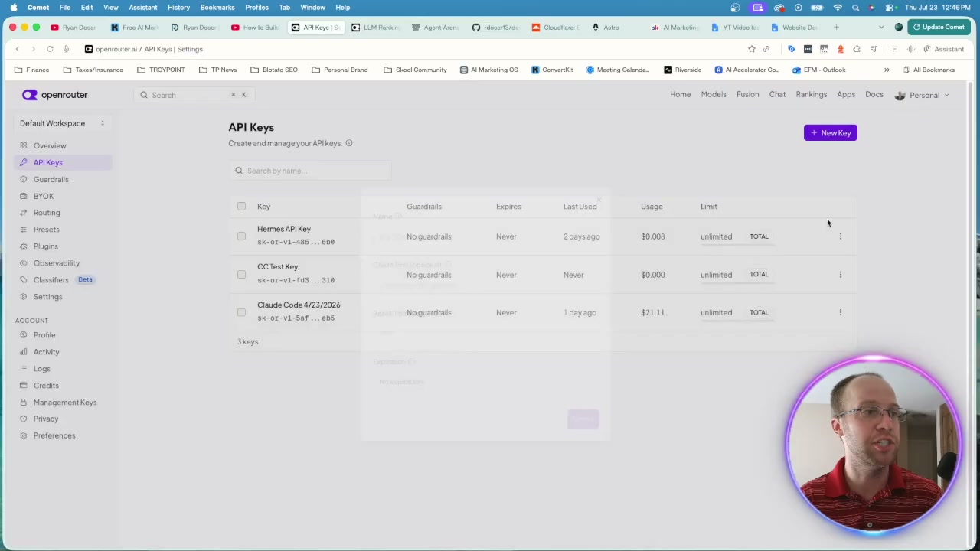
Task: Bookmark this page with the star icon
Action: pos(752,49)
